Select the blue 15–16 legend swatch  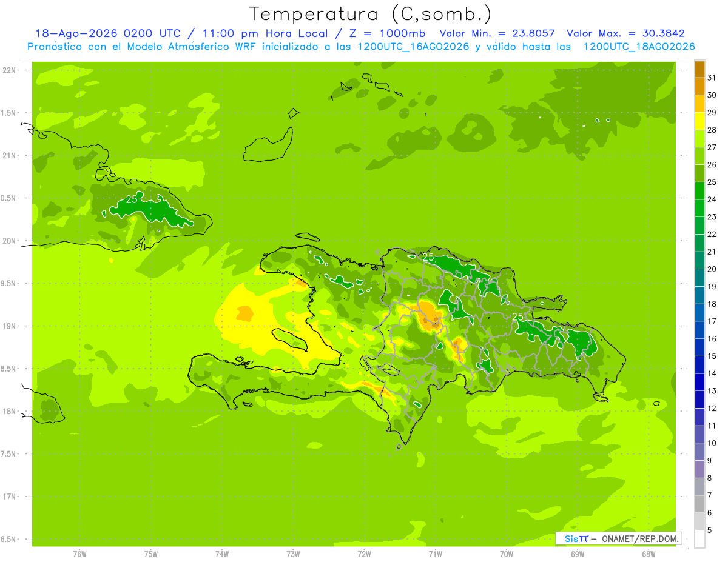[699, 347]
